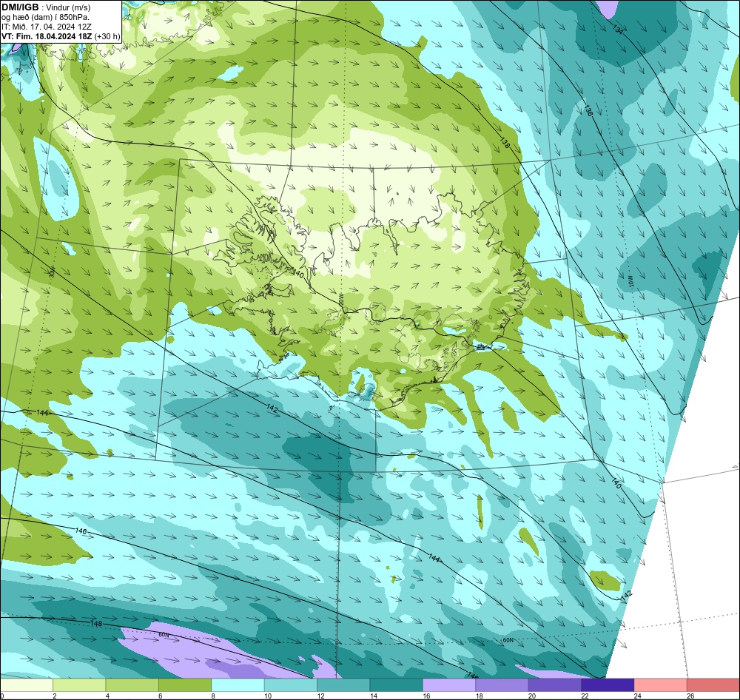
Task: Select the salmon legend swatch above 26 m/s
Action: [x=713, y=685]
